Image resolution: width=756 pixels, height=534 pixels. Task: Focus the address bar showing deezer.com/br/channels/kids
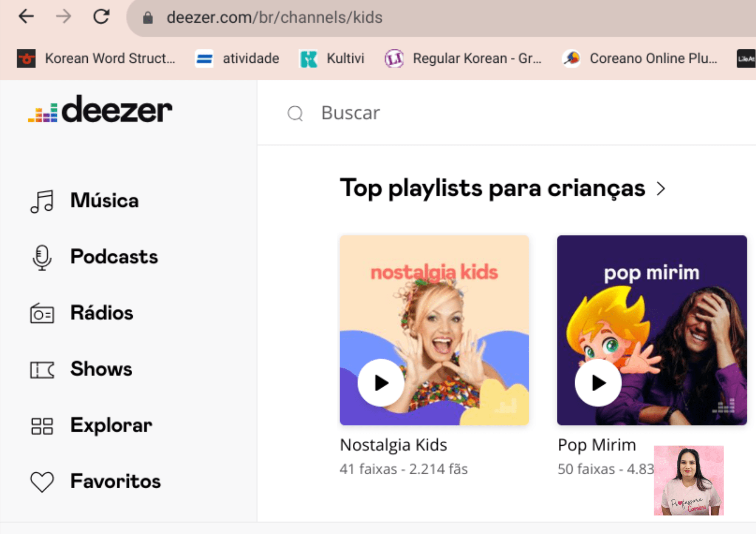442,18
